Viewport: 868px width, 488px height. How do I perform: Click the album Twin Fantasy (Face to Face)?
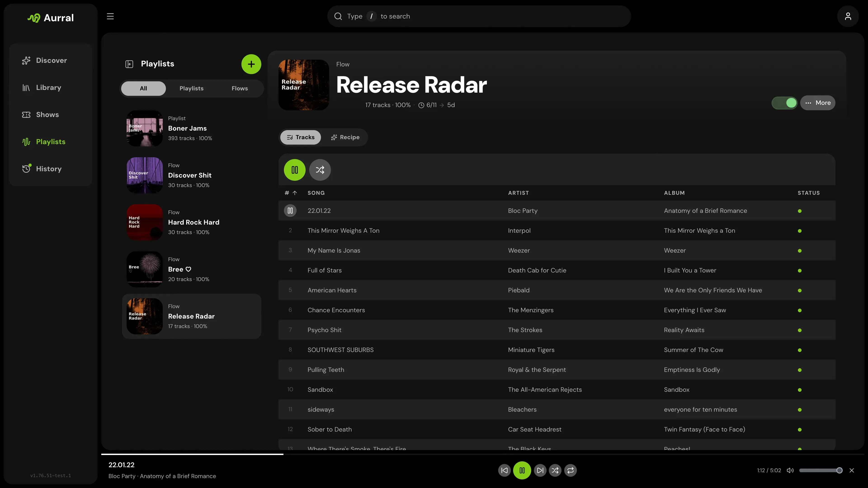pyautogui.click(x=704, y=429)
